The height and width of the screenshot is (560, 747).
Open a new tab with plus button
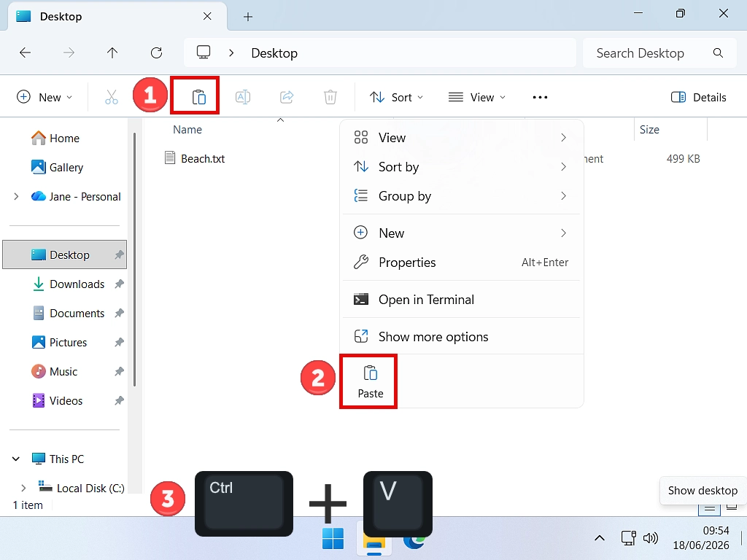(248, 17)
